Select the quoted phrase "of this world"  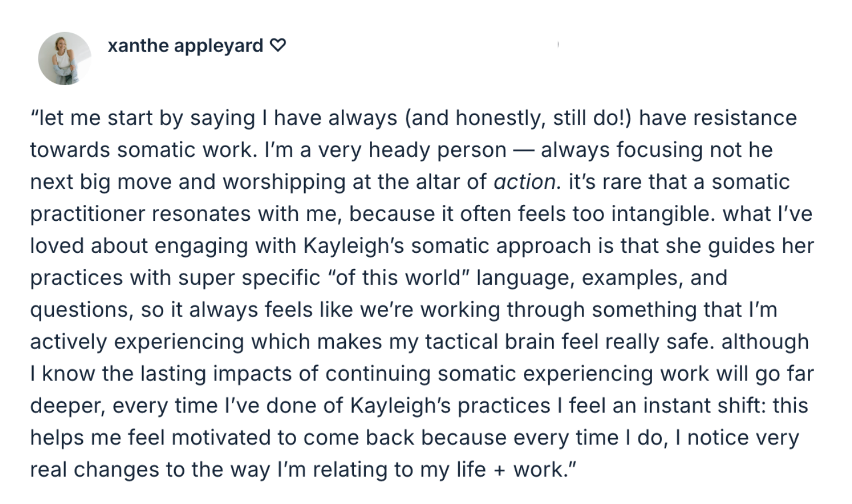coord(403,277)
